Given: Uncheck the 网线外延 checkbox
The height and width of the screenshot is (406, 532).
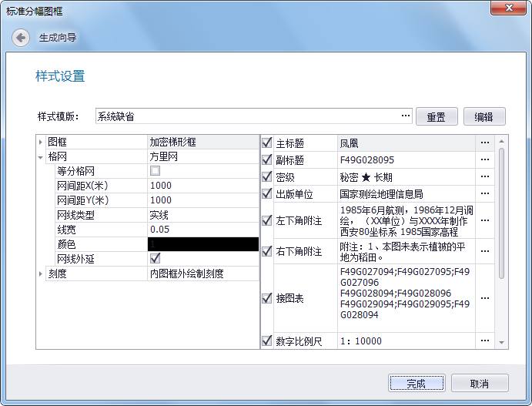Looking at the screenshot, I should click(x=155, y=259).
